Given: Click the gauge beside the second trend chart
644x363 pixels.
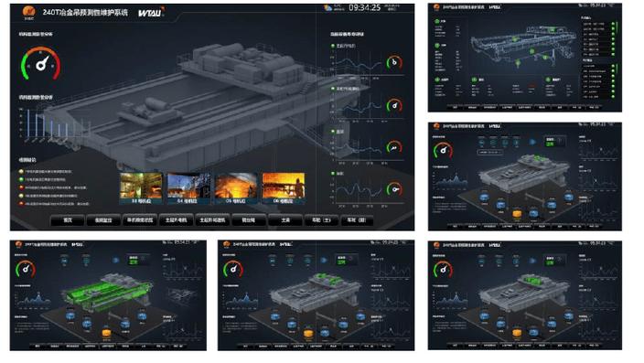Looking at the screenshot, I should pyautogui.click(x=394, y=105).
